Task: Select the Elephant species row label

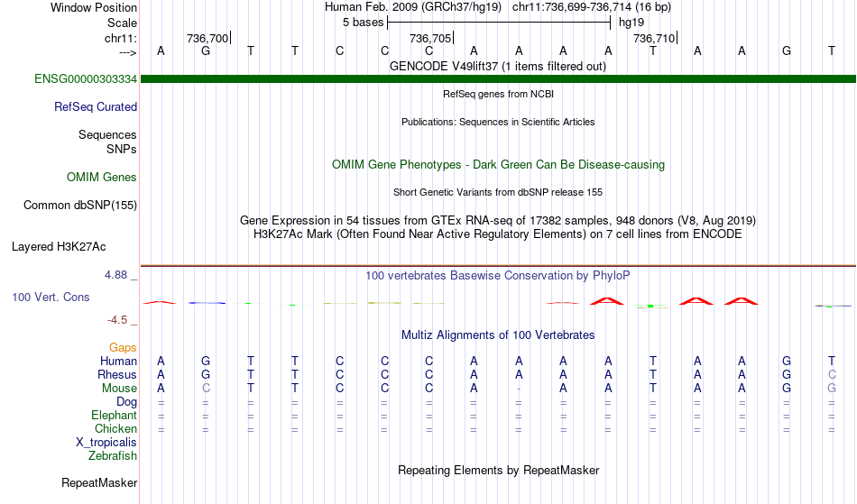Action: point(114,416)
